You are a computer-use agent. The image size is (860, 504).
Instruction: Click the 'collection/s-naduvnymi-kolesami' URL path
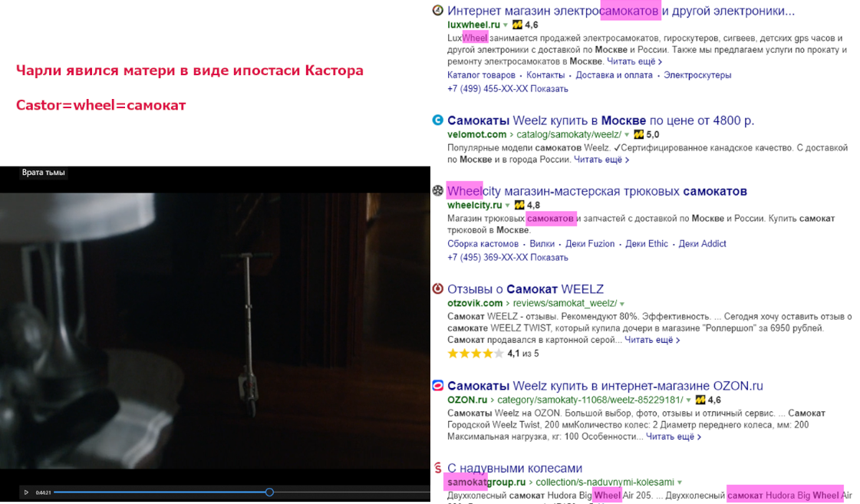pyautogui.click(x=605, y=482)
